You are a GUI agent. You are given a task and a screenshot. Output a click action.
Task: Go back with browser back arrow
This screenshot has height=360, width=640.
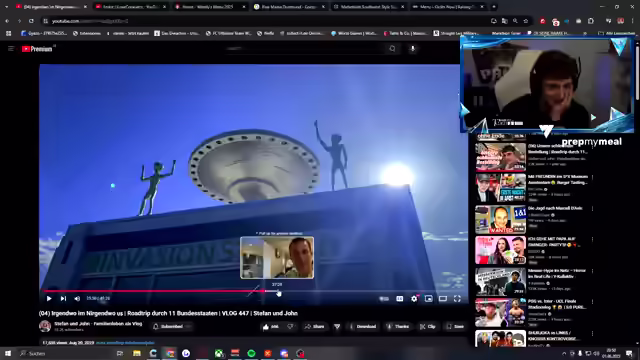(x=7, y=21)
